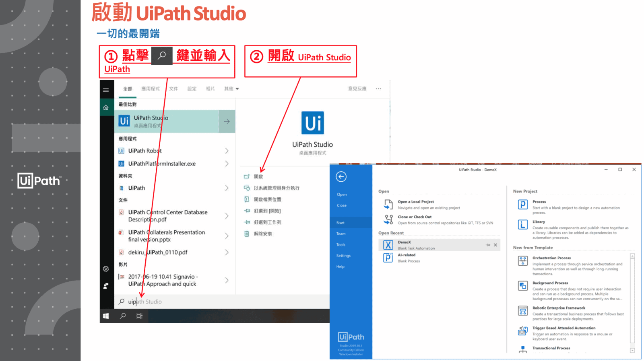Click the Background Process template icon

(523, 286)
